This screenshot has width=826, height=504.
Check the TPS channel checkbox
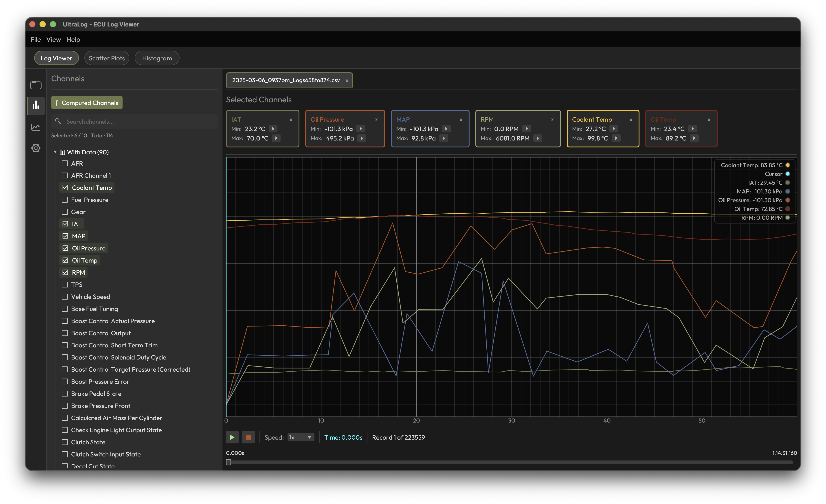65,285
